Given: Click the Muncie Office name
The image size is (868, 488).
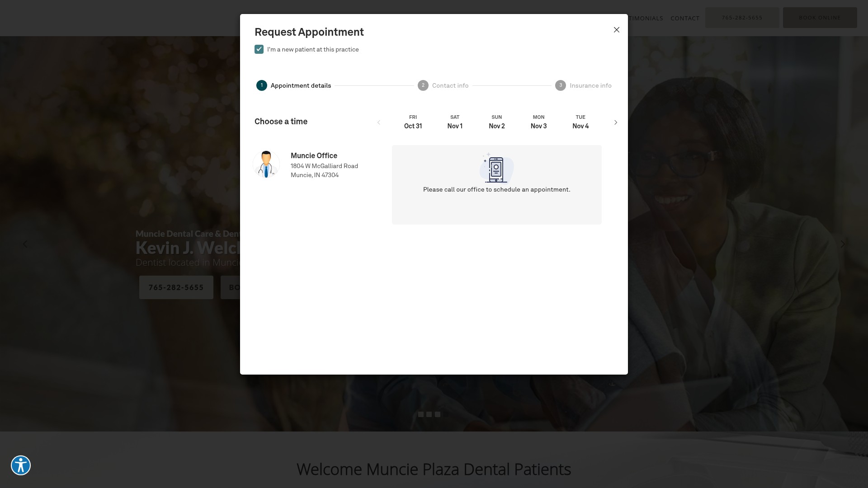Looking at the screenshot, I should (x=314, y=156).
